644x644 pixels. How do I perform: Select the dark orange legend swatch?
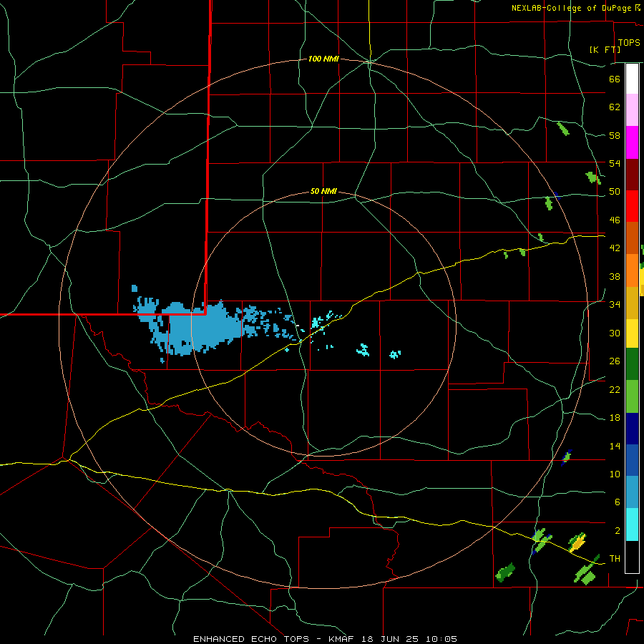632,238
